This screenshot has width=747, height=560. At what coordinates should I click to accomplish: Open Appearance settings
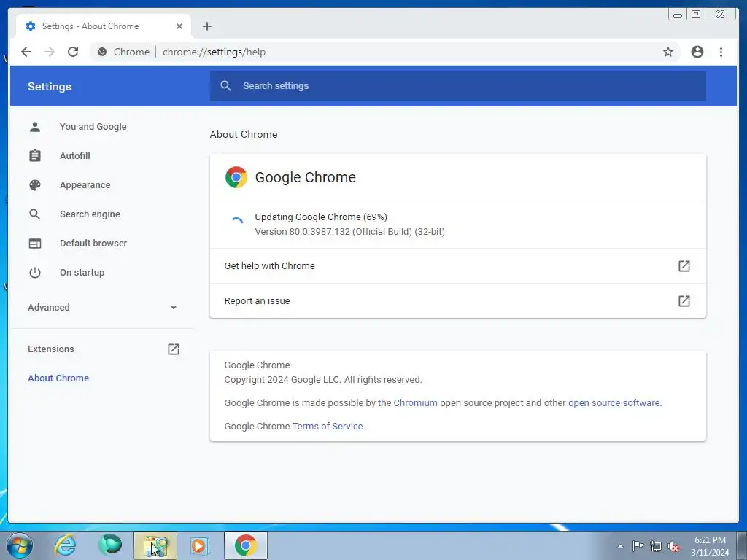[85, 184]
